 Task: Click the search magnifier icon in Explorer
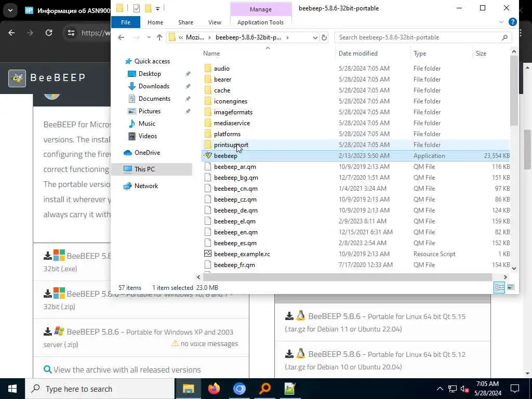(504, 37)
